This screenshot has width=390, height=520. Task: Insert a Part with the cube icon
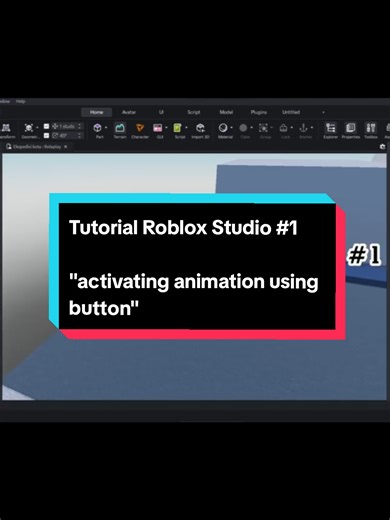point(97,128)
